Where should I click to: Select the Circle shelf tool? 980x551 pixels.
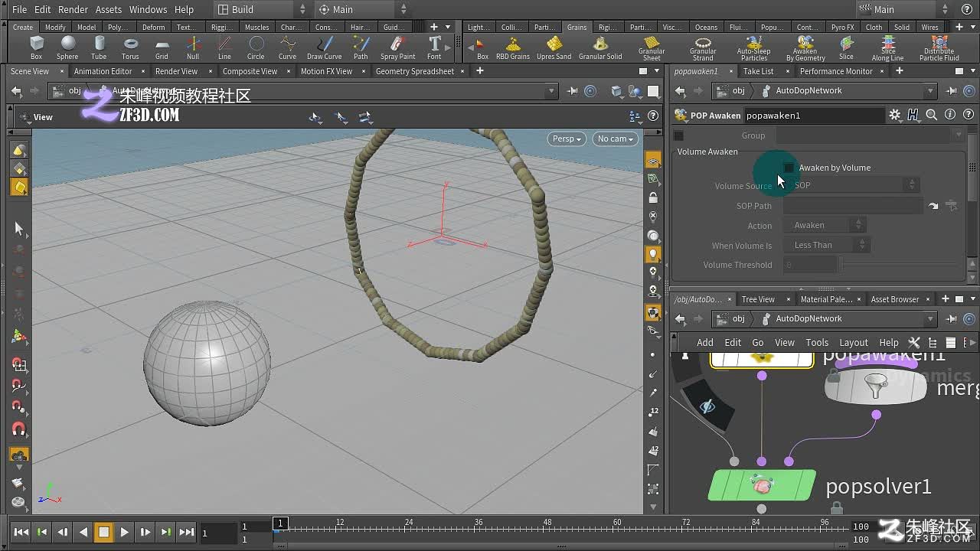point(256,47)
